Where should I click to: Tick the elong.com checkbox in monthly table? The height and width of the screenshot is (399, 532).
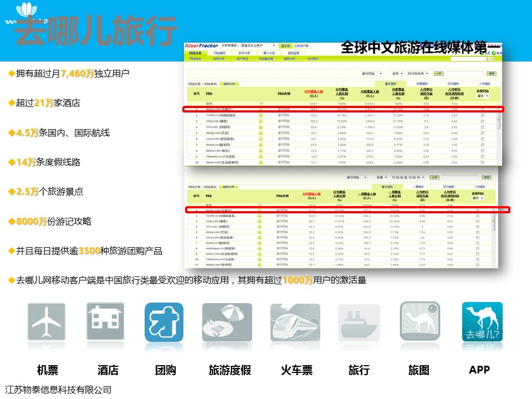point(483,133)
